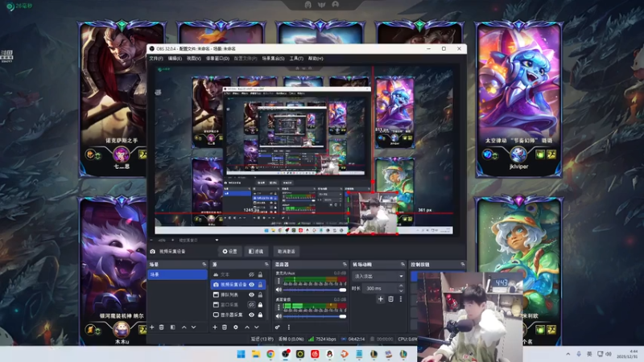
Task: Open advanced audio properties gear icon
Action: (x=278, y=327)
